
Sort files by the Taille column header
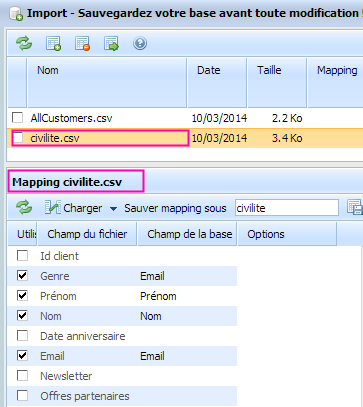[x=277, y=83]
